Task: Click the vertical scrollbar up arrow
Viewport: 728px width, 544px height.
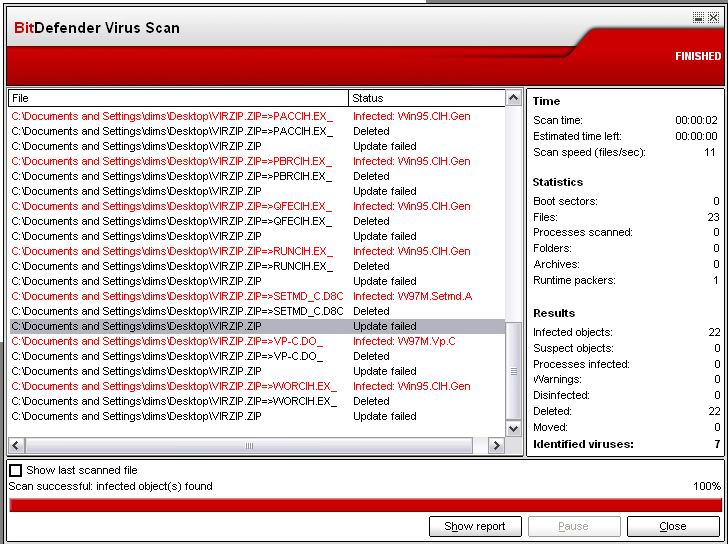Action: coord(514,98)
